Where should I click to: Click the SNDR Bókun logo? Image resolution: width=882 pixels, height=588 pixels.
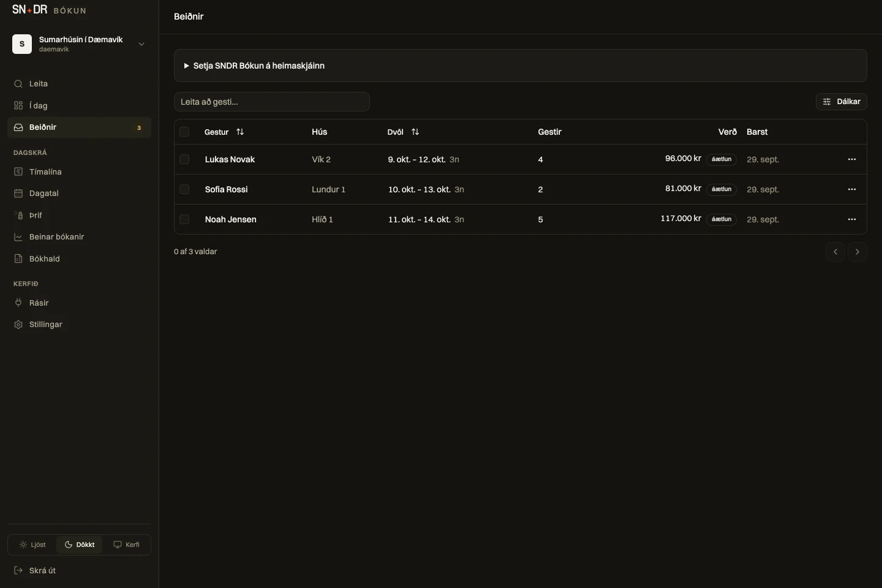click(49, 10)
